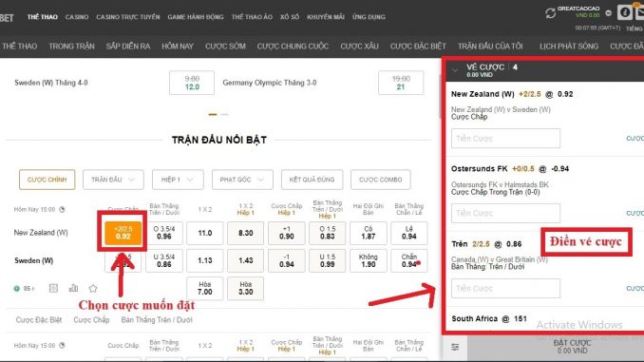Go to second carousel page indicator
The image size is (644, 362).
coord(224,114)
